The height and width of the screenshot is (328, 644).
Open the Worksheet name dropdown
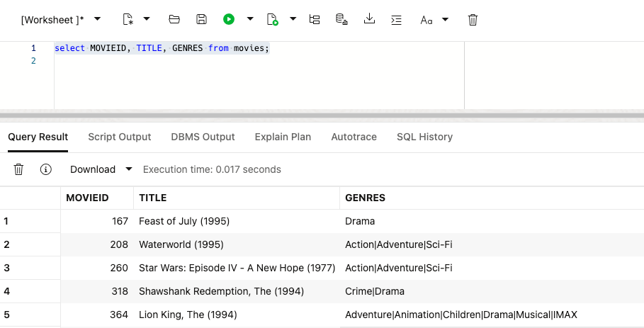(97, 19)
